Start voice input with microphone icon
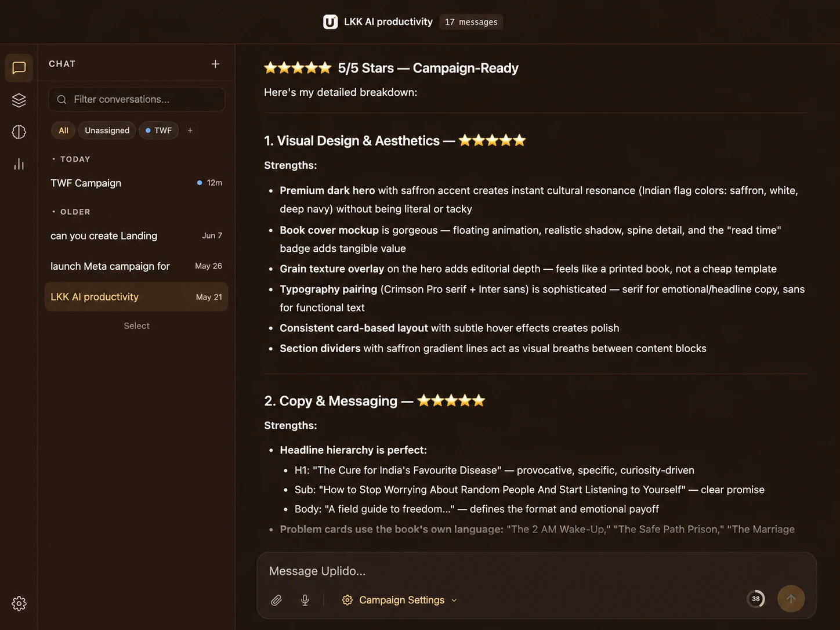840x630 pixels. click(x=305, y=600)
